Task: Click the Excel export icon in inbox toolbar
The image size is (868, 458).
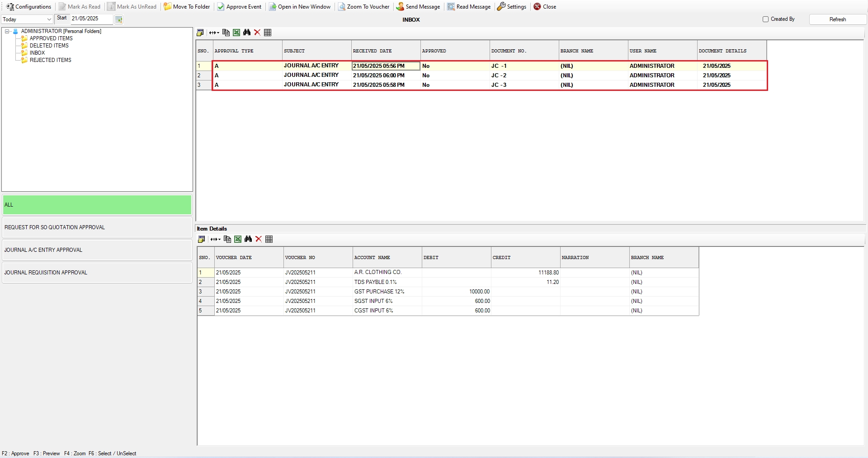Action: coord(236,33)
